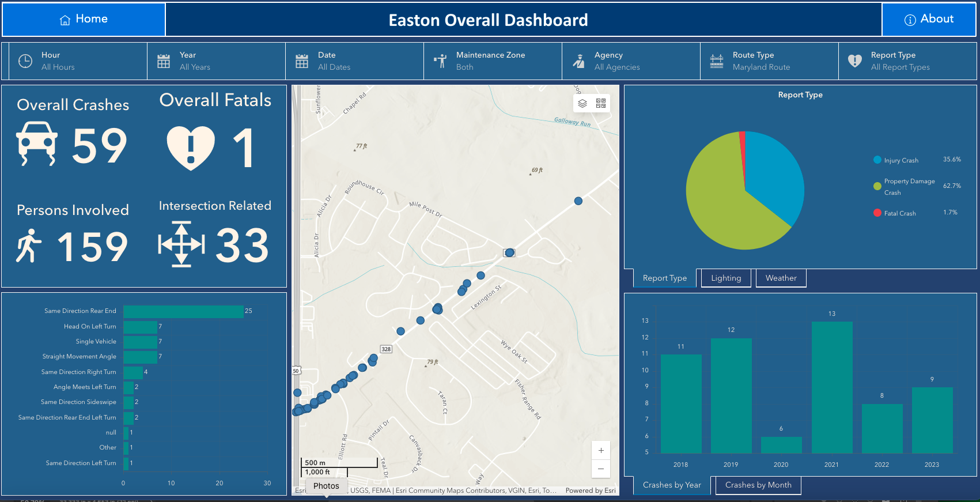Screen dimensions: 980x502
Task: Click the Fatal Crash red legend swatch
Action: [877, 213]
